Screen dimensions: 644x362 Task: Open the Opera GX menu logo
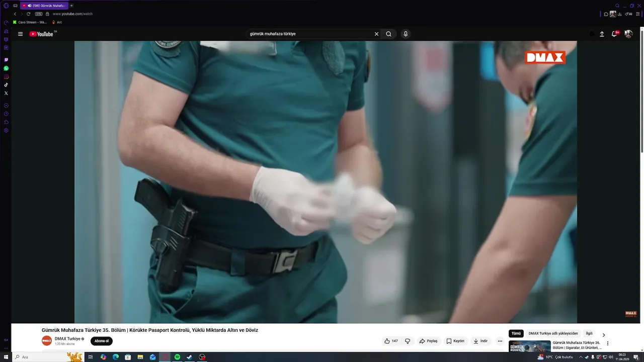point(6,6)
